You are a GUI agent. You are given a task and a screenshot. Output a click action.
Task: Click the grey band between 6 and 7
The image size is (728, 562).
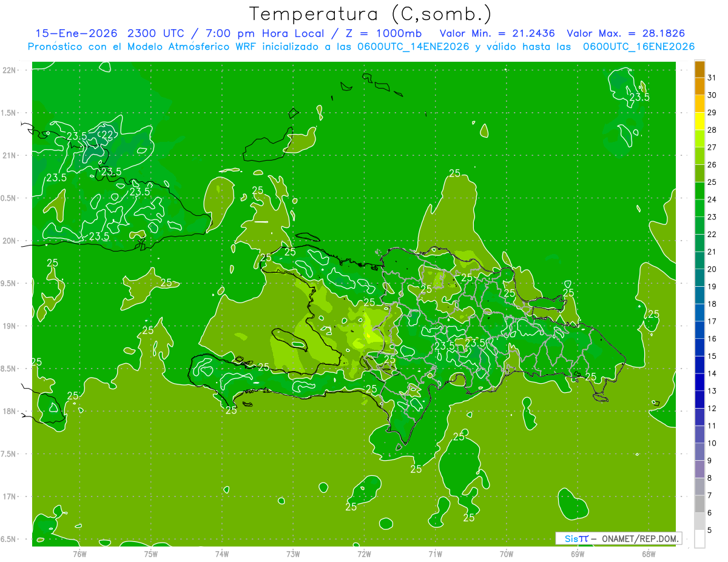699,504
